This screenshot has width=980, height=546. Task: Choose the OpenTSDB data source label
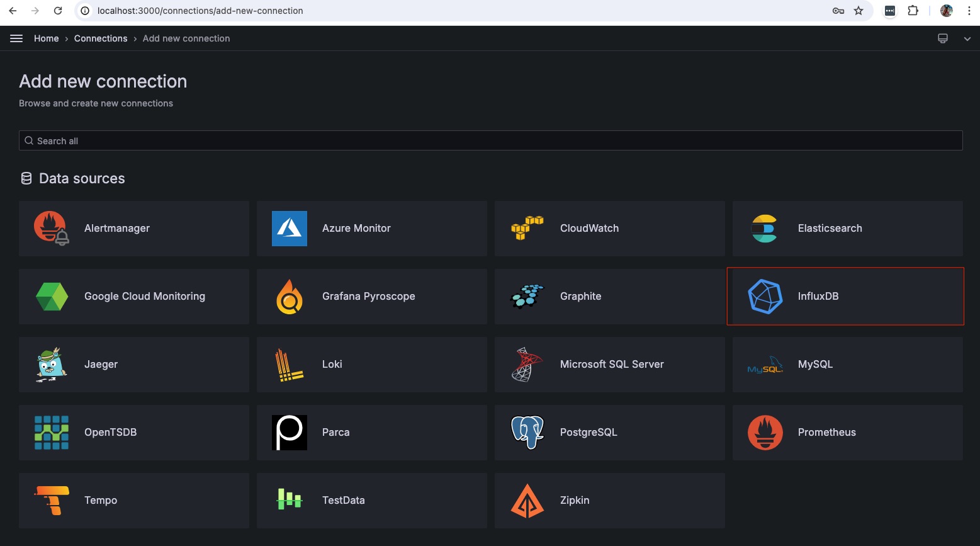[x=110, y=433]
